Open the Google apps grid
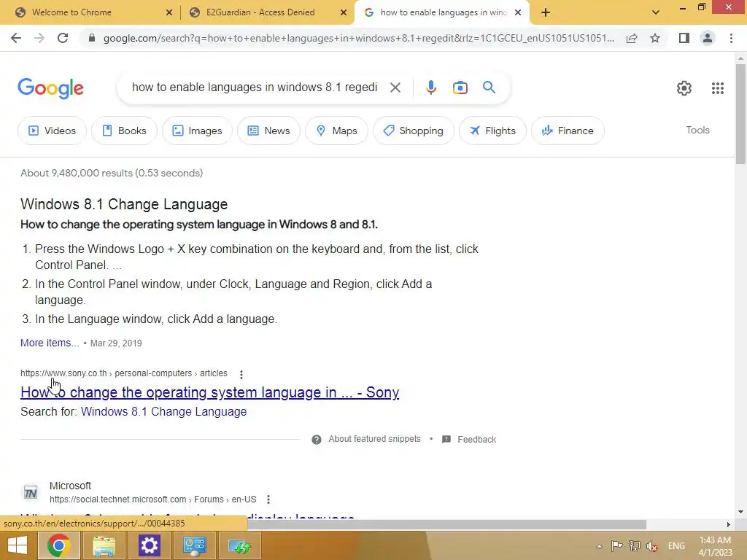This screenshot has height=560, width=747. [x=718, y=88]
